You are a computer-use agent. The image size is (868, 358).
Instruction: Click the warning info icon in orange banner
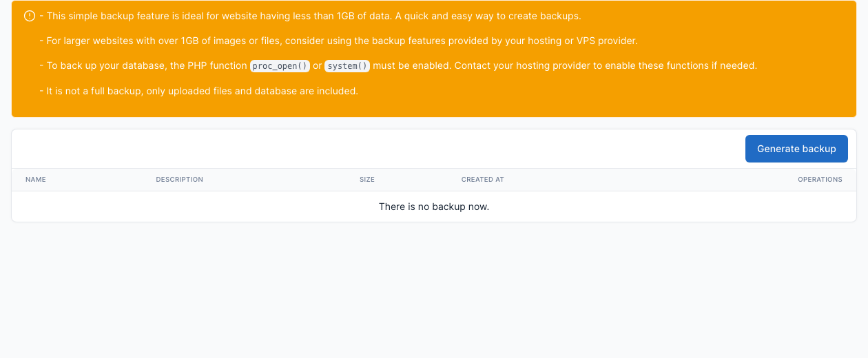[x=30, y=16]
